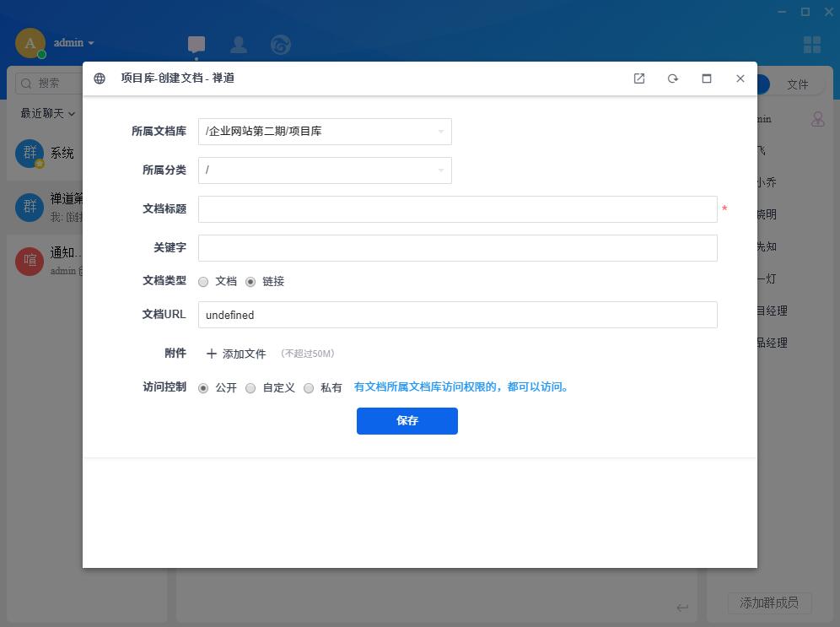This screenshot has width=840, height=627.
Task: Click the 保存 button
Action: click(407, 421)
